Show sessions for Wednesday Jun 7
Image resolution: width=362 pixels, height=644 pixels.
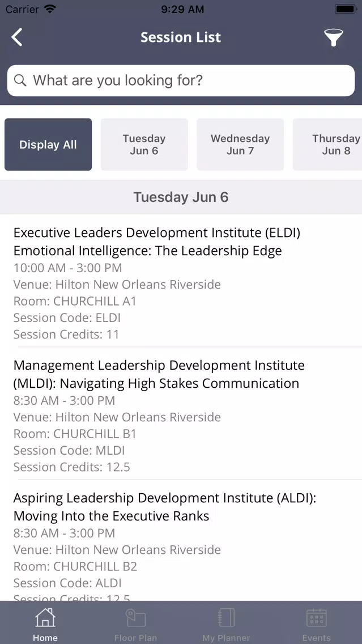[240, 145]
